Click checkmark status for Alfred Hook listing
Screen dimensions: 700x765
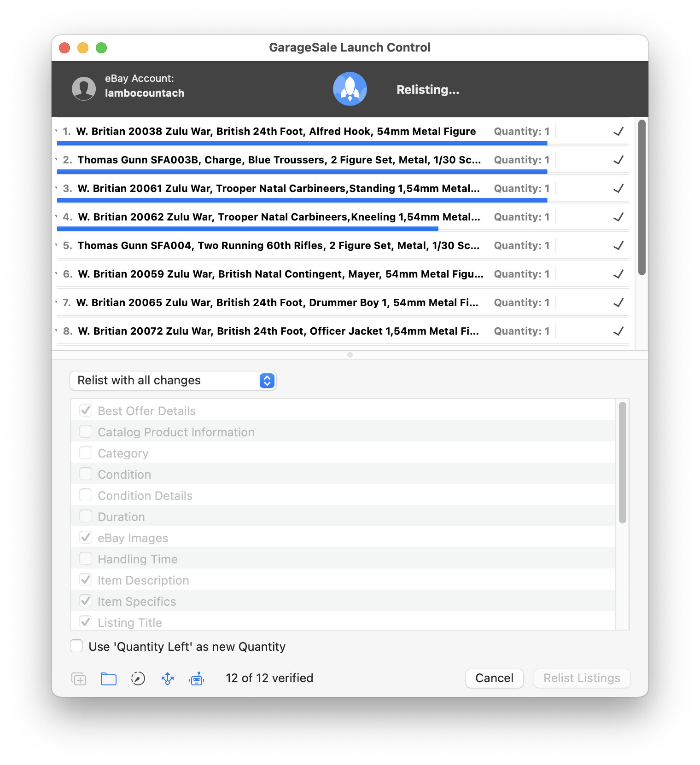(x=618, y=131)
